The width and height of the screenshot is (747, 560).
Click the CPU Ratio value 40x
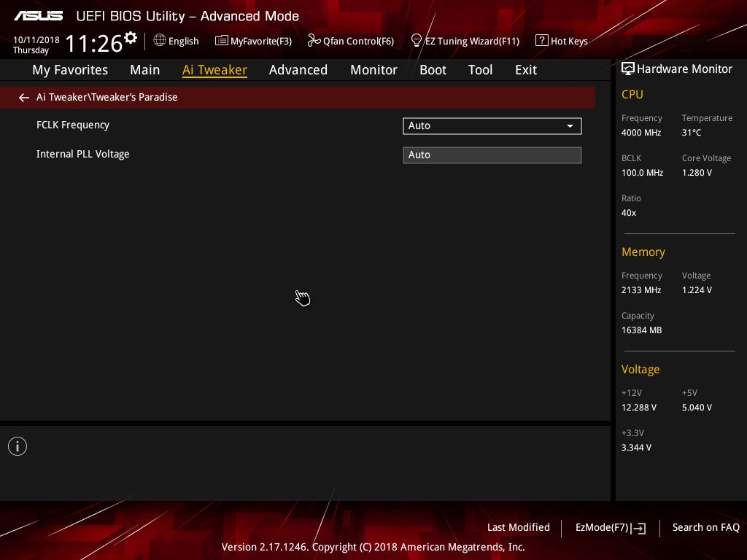click(x=629, y=213)
